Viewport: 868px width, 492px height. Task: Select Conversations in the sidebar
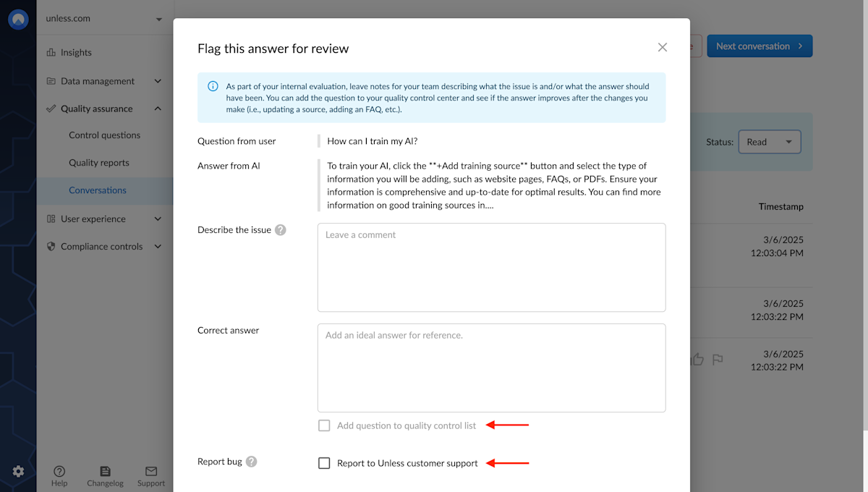(x=98, y=190)
